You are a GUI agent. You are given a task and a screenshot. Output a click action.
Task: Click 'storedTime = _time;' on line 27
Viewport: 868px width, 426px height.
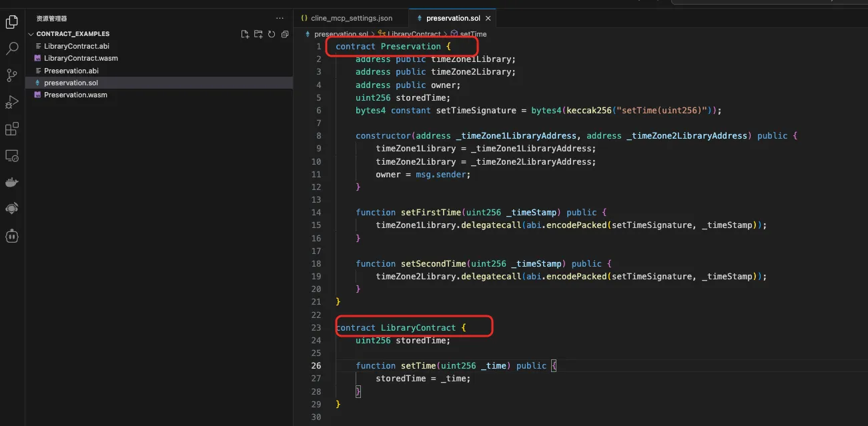click(x=423, y=379)
